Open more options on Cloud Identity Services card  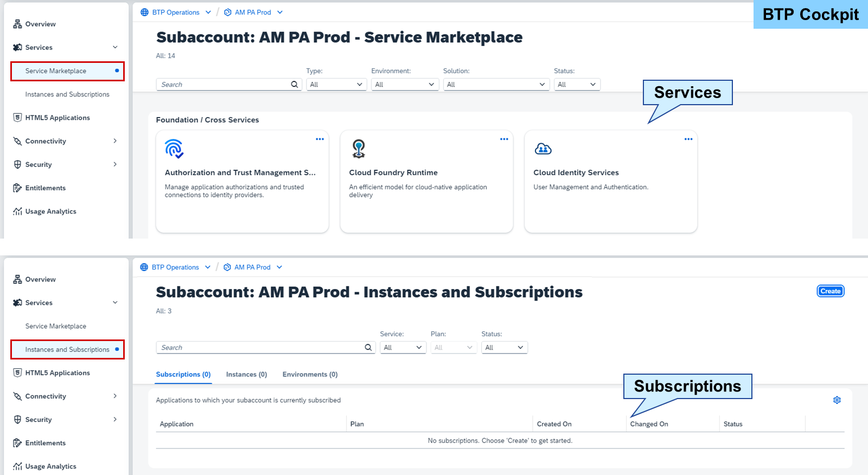(x=688, y=139)
